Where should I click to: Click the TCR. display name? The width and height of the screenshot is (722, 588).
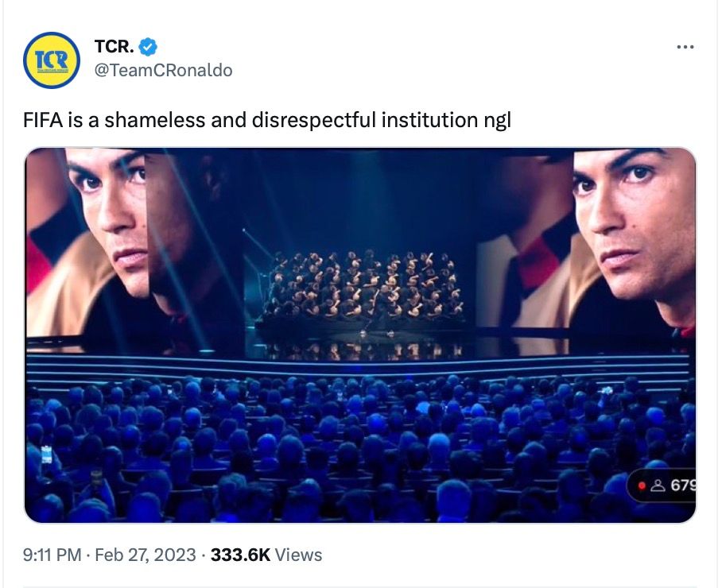pos(114,48)
